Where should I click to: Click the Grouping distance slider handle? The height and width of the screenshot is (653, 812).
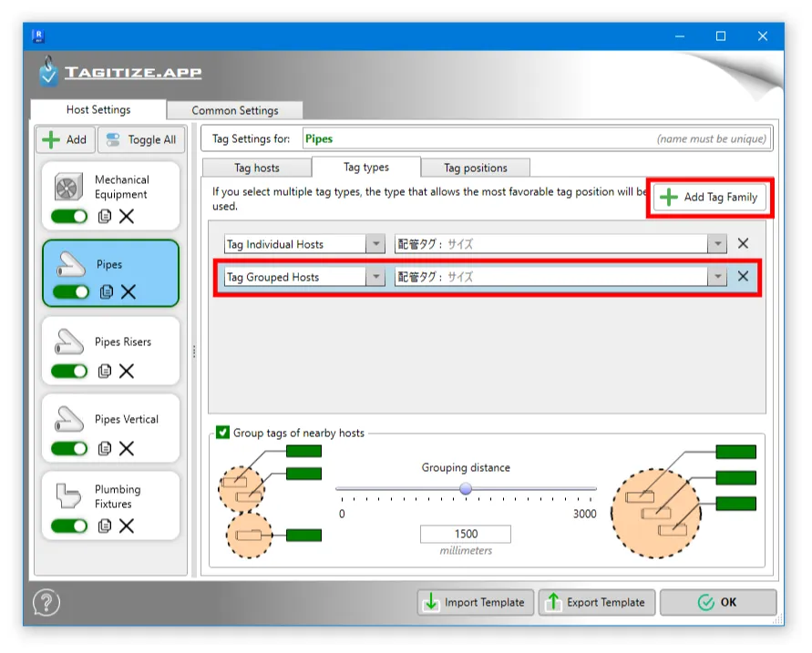[x=466, y=489]
